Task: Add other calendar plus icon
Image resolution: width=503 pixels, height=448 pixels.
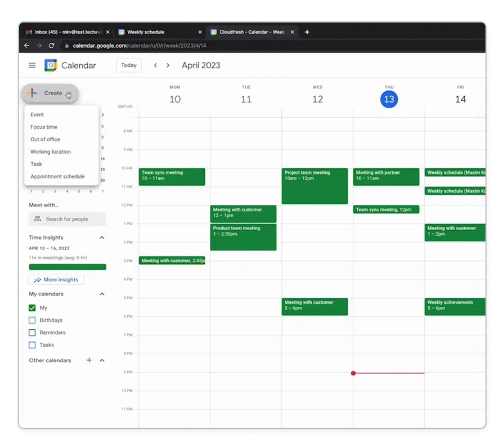Action: point(89,360)
